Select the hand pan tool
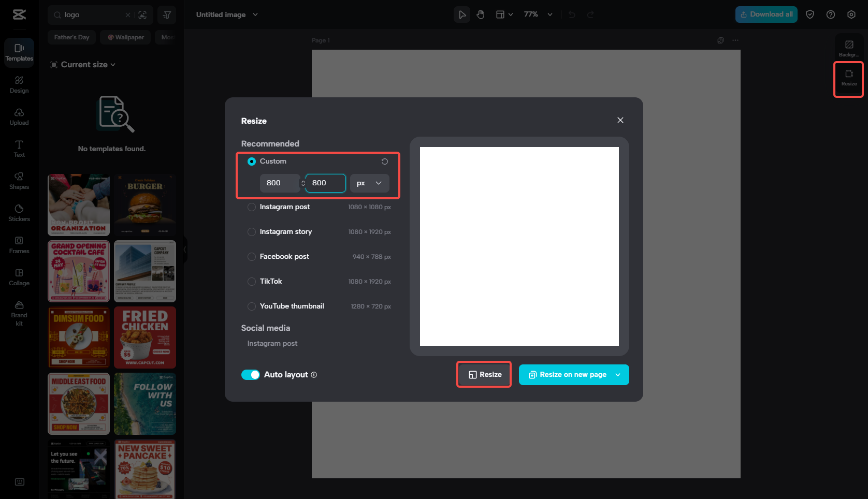Viewport: 868px width, 499px height. (x=480, y=14)
